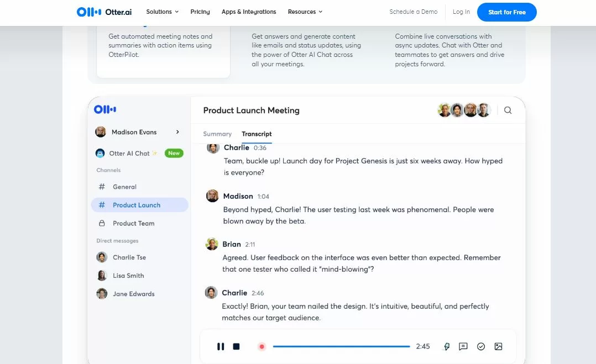Click Brian's avatar in the transcript
Viewport: 596px width, 364px height.
pyautogui.click(x=212, y=244)
